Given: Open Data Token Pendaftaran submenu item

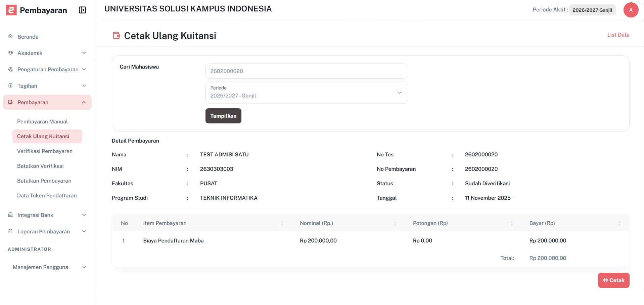Looking at the screenshot, I should pos(47,195).
